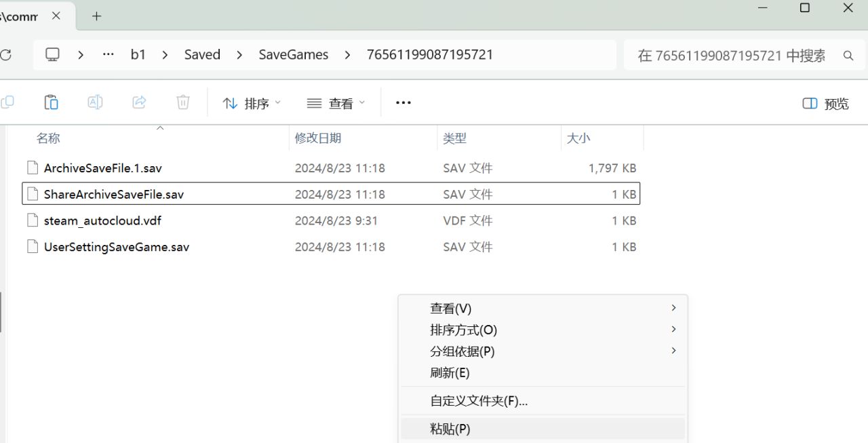Image resolution: width=868 pixels, height=443 pixels.
Task: Click the This PC monitor icon
Action: coord(53,55)
